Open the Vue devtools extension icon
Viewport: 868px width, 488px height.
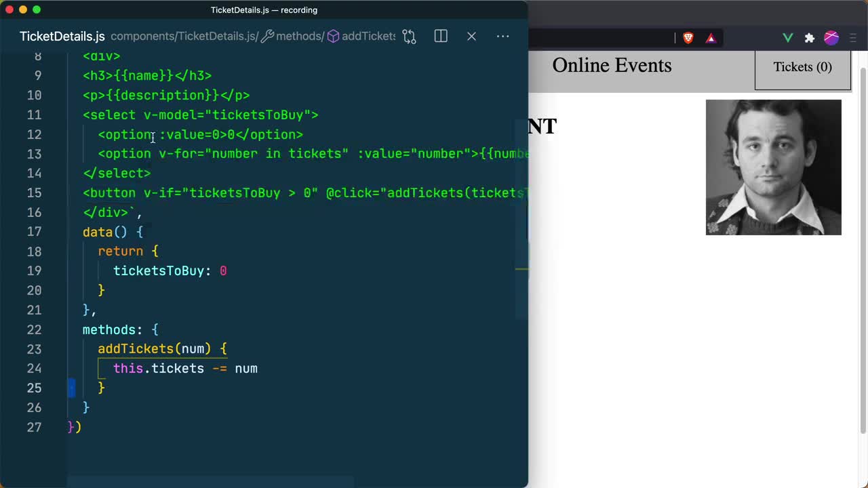[x=787, y=38]
